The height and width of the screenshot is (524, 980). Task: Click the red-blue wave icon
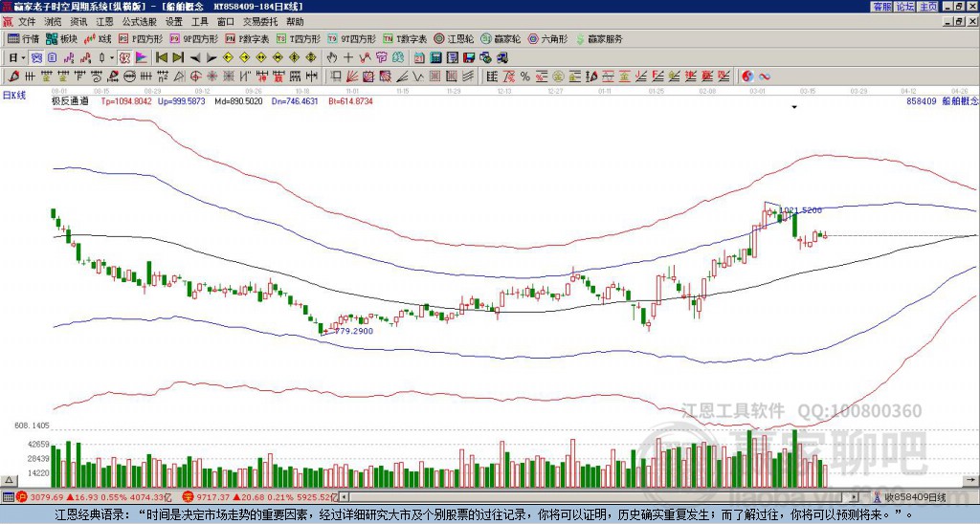click(x=764, y=76)
